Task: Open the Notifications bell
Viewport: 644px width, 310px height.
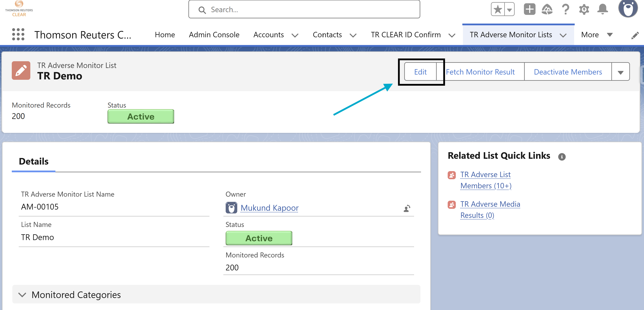Action: (x=602, y=9)
